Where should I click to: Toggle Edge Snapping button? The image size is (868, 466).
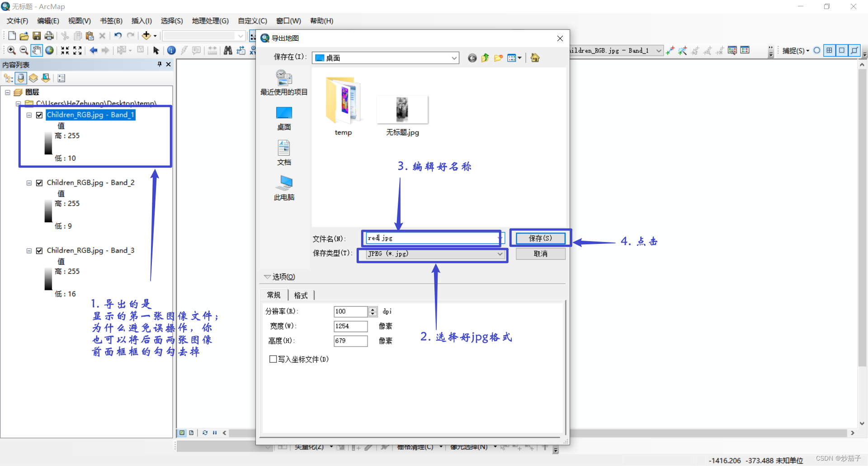pyautogui.click(x=854, y=50)
